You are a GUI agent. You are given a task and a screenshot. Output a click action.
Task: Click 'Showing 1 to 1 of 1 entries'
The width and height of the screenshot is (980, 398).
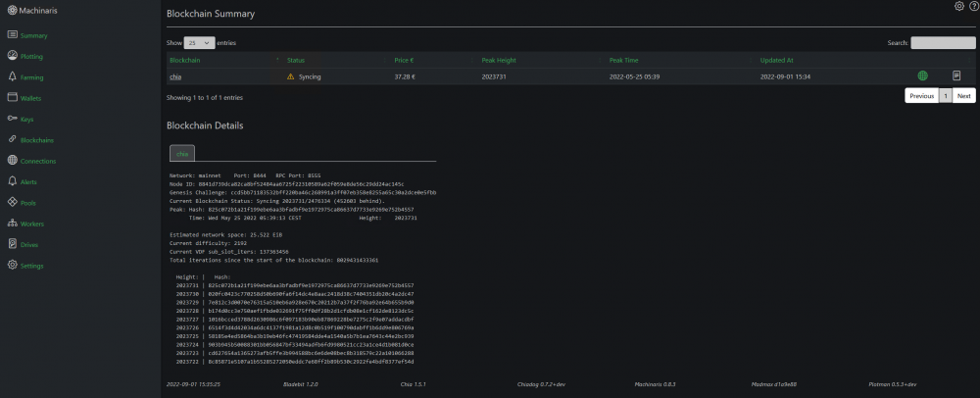pyautogui.click(x=205, y=97)
